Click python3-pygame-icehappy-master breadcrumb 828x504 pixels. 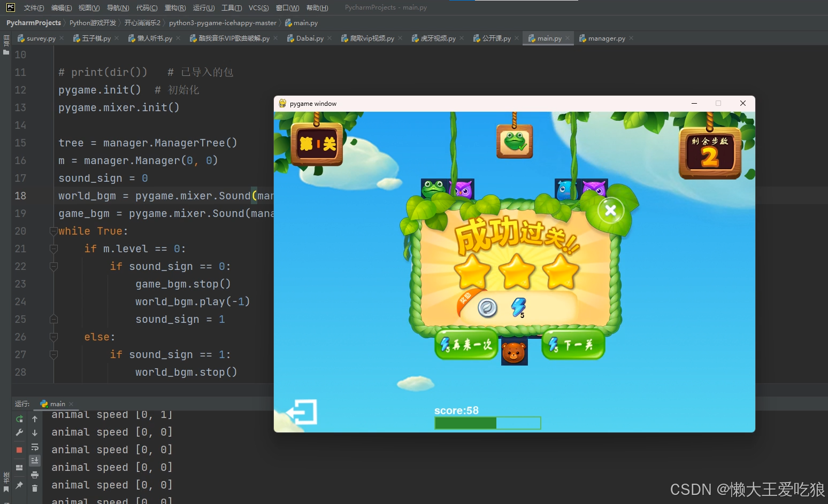point(223,22)
